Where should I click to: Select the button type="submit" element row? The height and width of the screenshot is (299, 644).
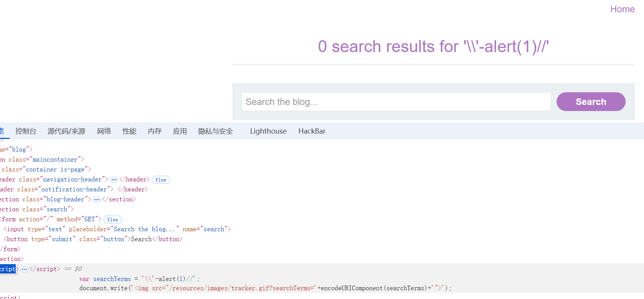pyautogui.click(x=93, y=239)
